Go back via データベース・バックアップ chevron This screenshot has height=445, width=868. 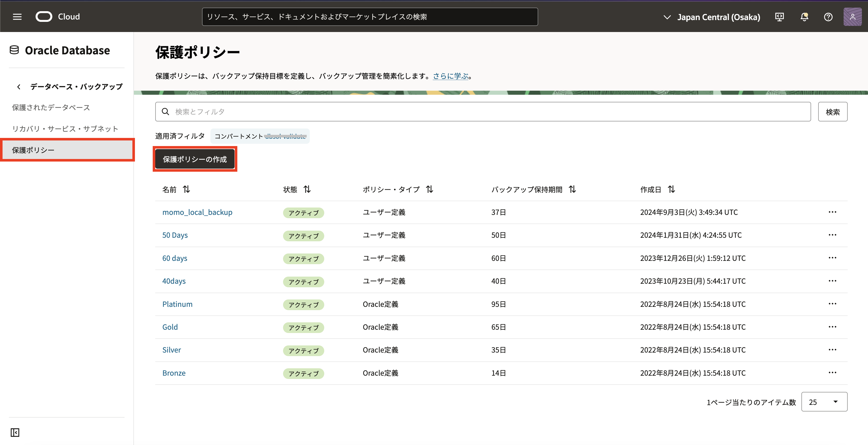[19, 87]
